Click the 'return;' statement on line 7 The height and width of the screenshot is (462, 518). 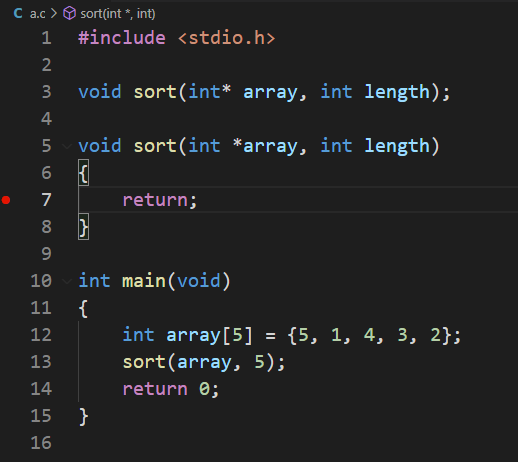pyautogui.click(x=160, y=200)
